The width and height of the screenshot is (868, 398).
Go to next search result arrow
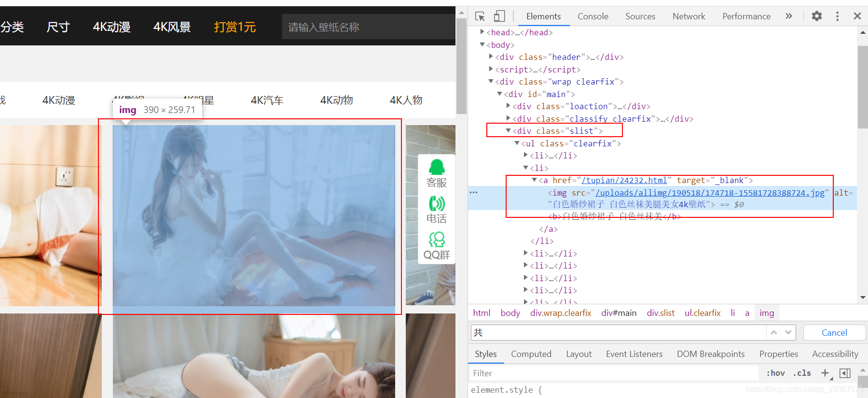pyautogui.click(x=788, y=332)
